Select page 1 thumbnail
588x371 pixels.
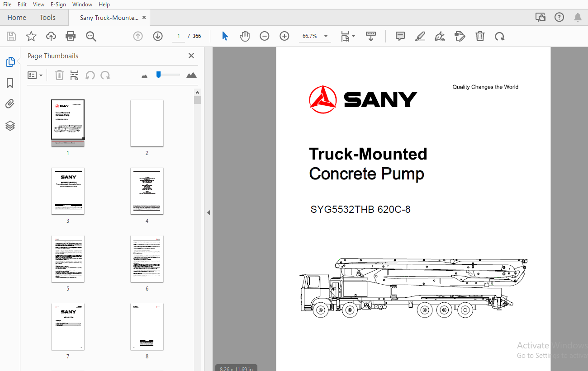click(68, 123)
